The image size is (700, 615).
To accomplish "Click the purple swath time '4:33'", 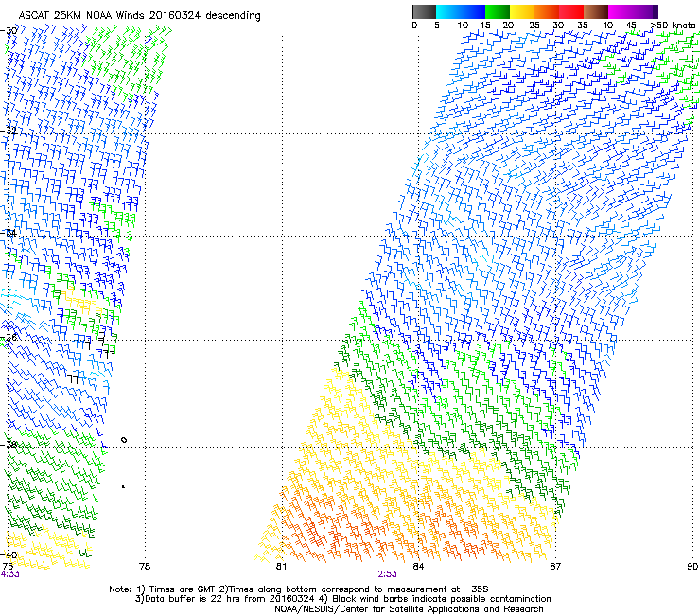I will coord(10,574).
